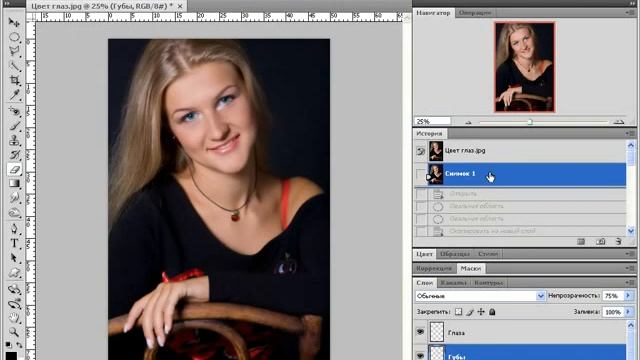Switch to the Стили tab

(x=488, y=254)
